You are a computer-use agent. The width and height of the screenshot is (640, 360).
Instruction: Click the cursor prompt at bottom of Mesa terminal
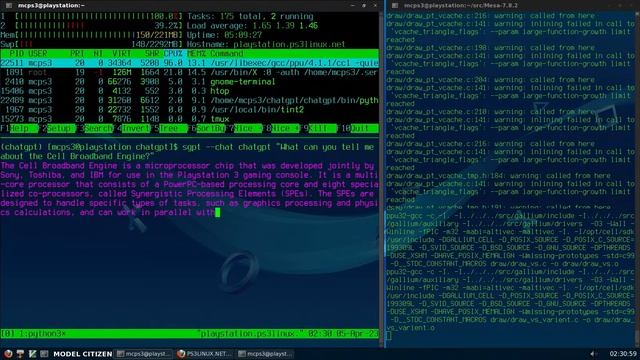[389, 336]
